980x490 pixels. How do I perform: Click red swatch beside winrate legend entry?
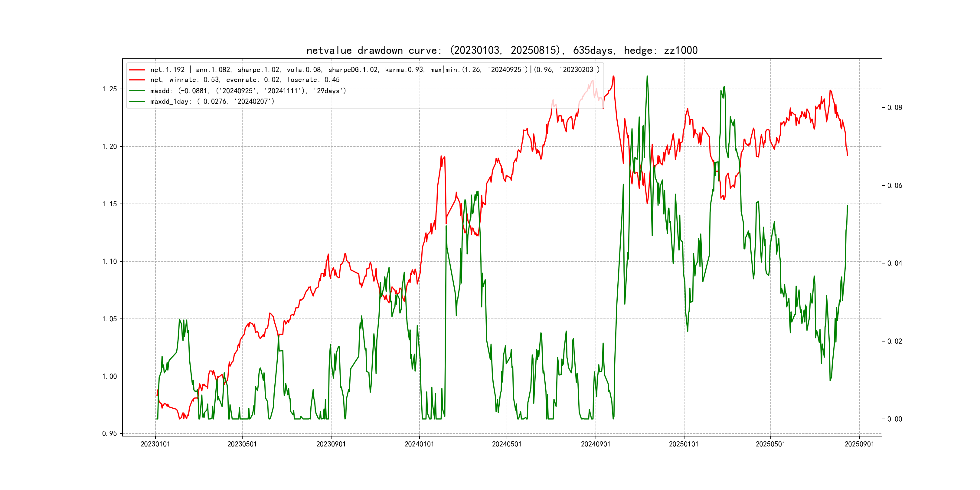click(x=137, y=80)
